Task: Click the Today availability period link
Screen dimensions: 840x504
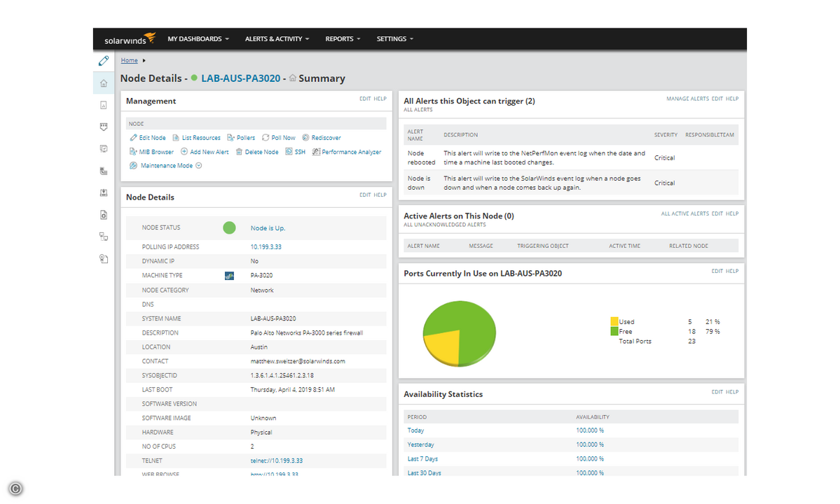Action: pyautogui.click(x=415, y=430)
